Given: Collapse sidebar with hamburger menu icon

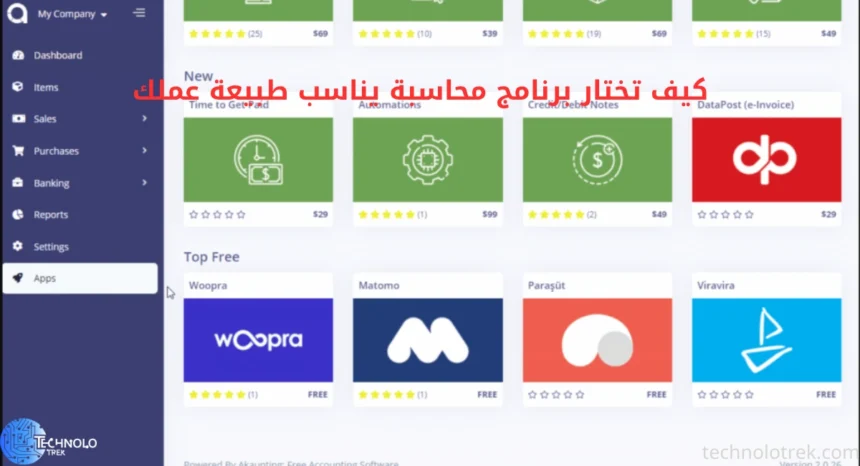Looking at the screenshot, I should click(x=139, y=13).
